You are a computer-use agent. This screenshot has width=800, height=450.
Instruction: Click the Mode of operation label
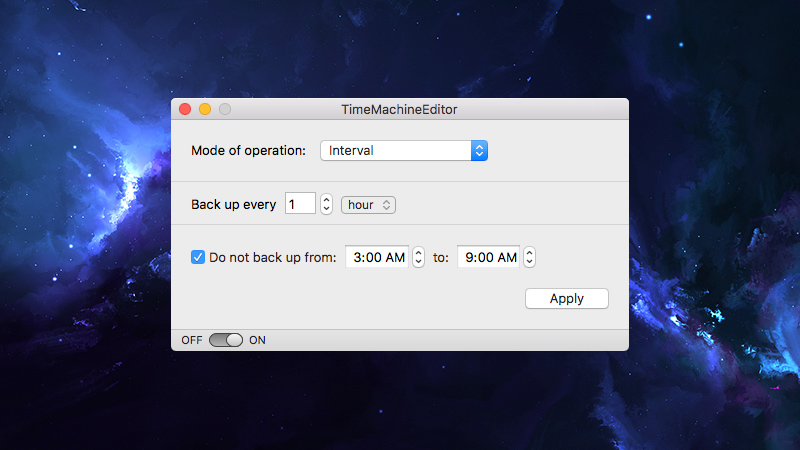point(248,151)
